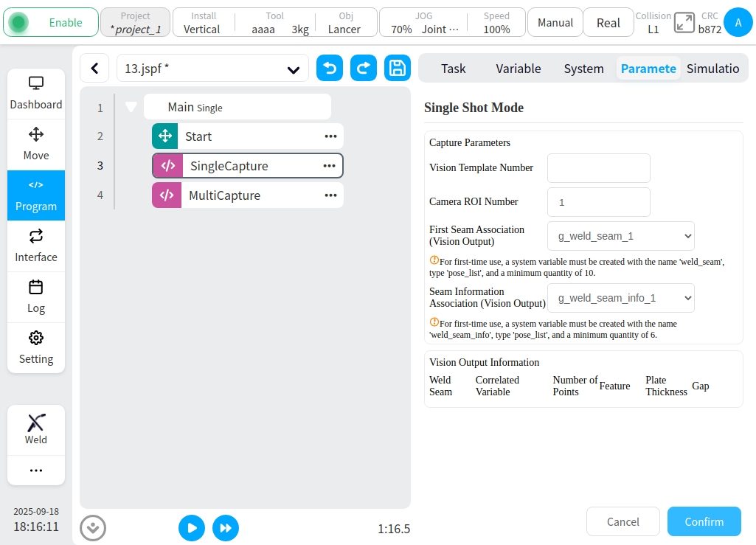Switch to the Variable tab

[518, 69]
